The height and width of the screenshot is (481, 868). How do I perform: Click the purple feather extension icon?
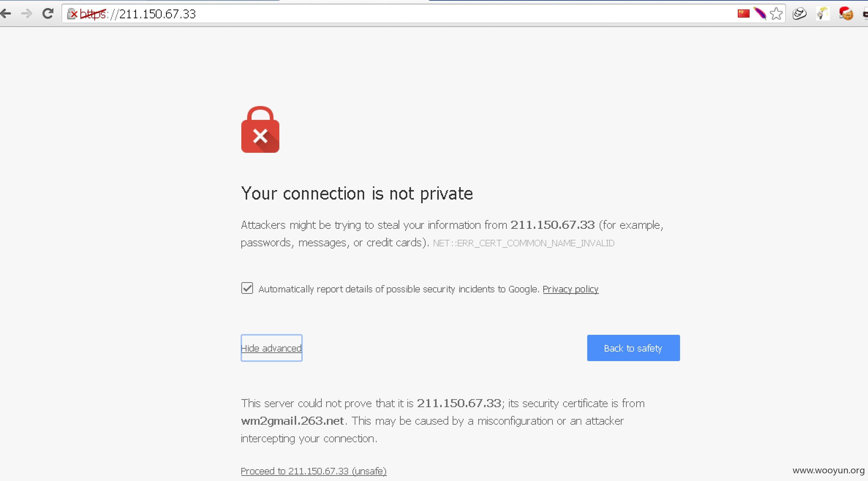pyautogui.click(x=760, y=14)
